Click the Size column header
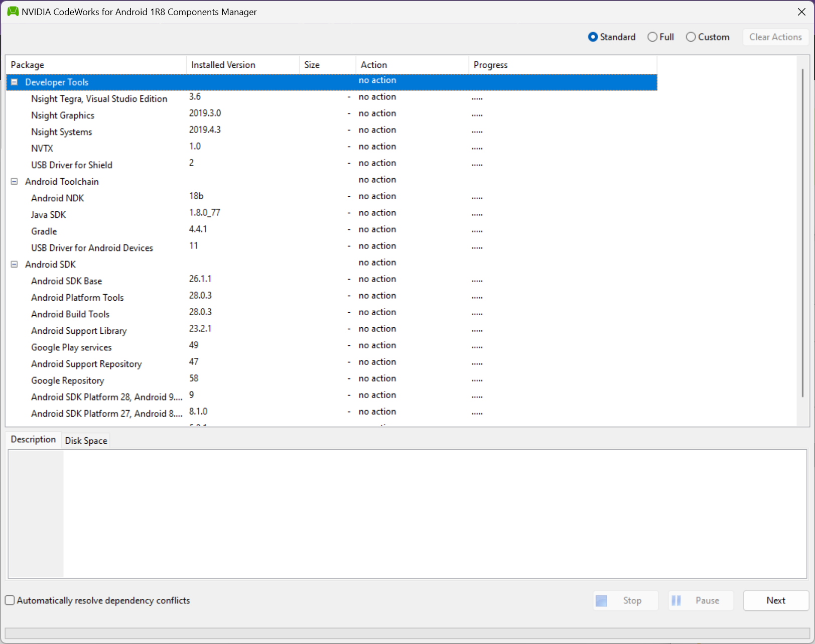Screen dimensions: 815x644 pyautogui.click(x=328, y=65)
